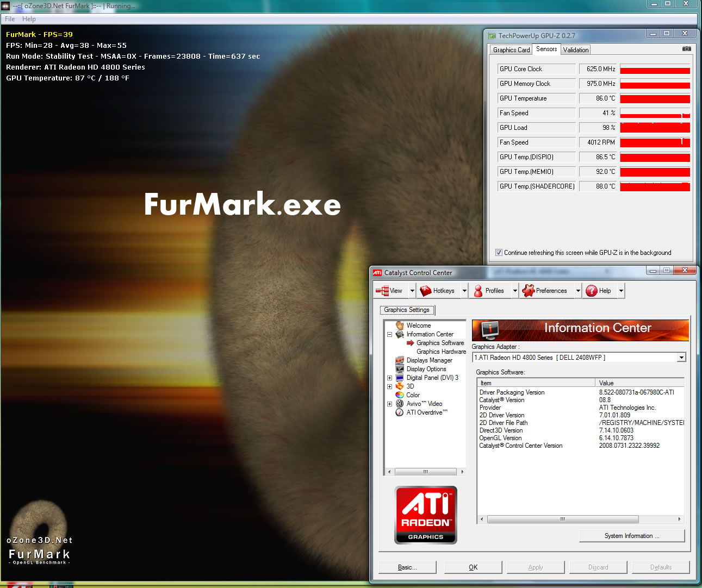Click the View toolbar icon in Catalyst
Image resolution: width=702 pixels, height=588 pixels.
click(382, 291)
